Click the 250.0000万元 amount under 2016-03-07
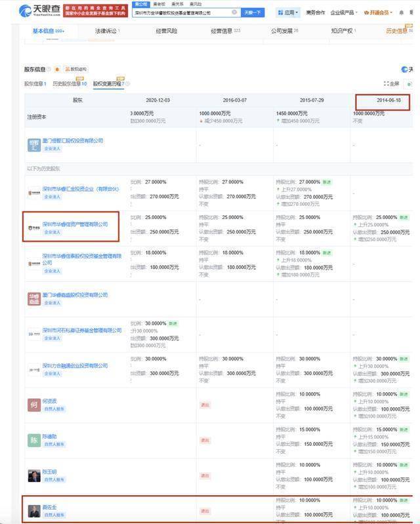Image resolution: width=420 pixels, height=524 pixels. [241, 232]
